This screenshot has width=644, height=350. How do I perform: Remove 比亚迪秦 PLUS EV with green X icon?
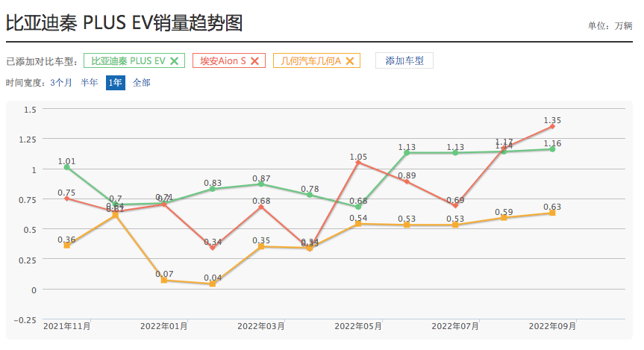click(174, 60)
